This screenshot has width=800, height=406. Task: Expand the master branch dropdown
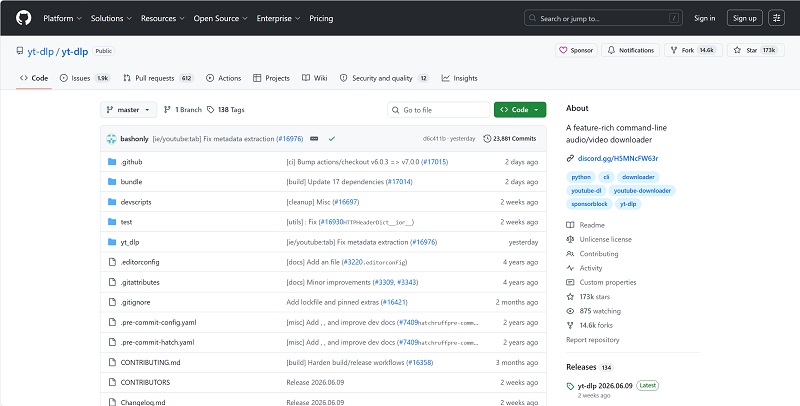(128, 110)
